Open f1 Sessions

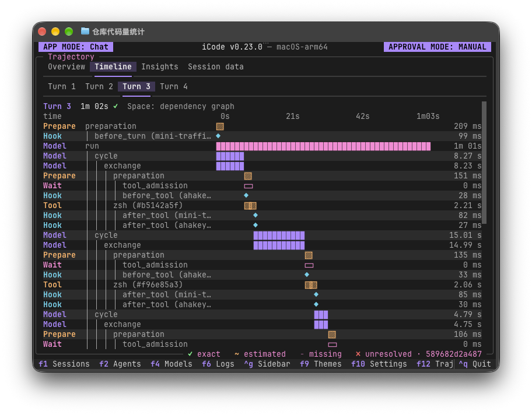tap(64, 364)
